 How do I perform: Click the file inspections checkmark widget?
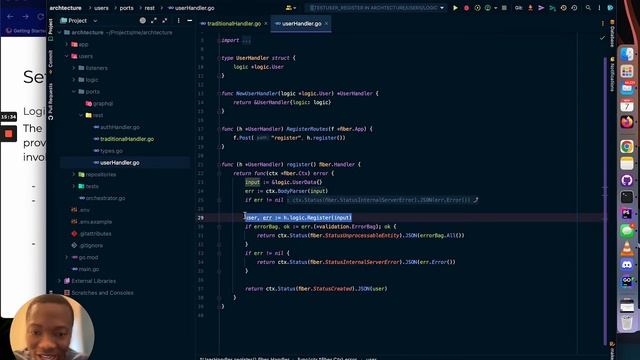(602, 38)
